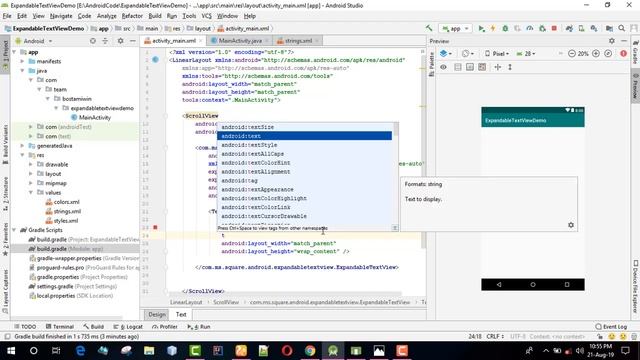The image size is (640, 360).
Task: Open the Gradle side panel tab
Action: tap(636, 52)
